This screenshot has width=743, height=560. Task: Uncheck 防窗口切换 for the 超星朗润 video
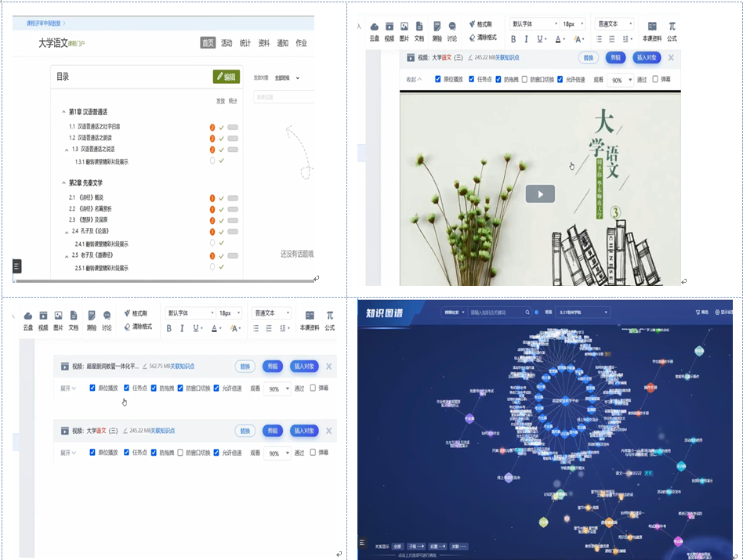181,388
